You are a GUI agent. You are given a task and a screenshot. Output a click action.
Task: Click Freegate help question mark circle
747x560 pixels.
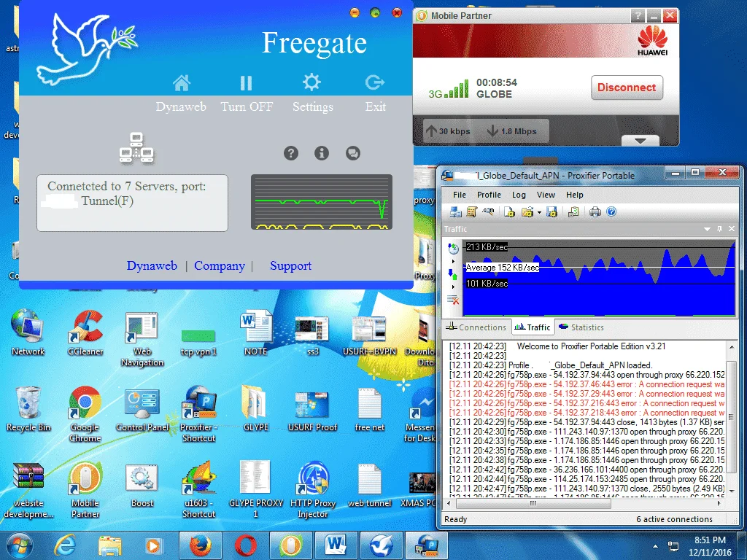coord(291,153)
